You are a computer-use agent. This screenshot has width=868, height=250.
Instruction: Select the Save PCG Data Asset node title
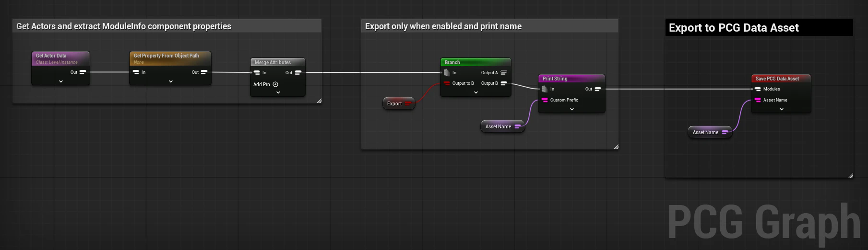[777, 79]
